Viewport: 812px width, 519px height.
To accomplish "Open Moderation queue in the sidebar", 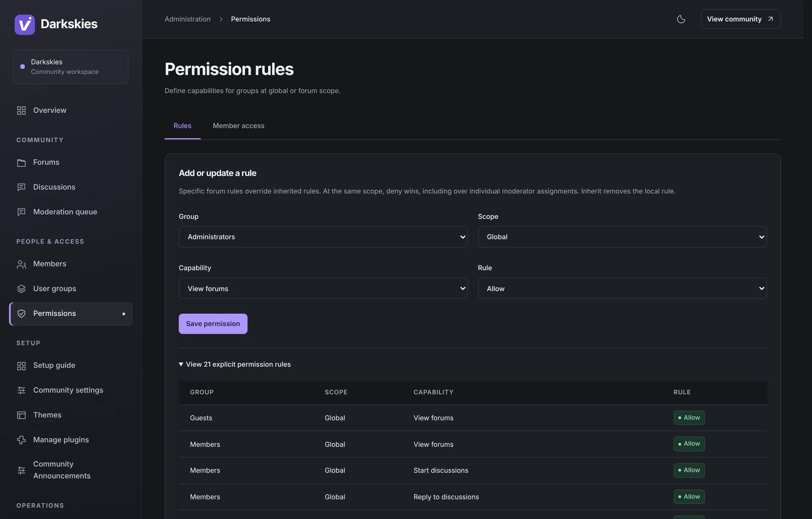I will coord(71,212).
